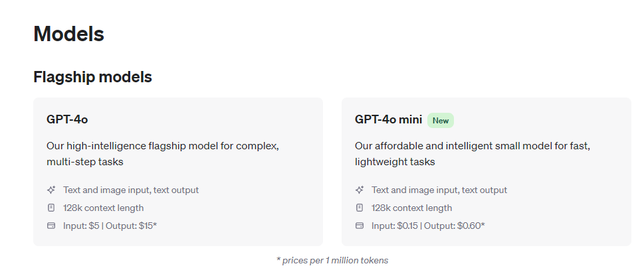Click GPT-4o mini's context length icon
644x274 pixels.
click(x=360, y=208)
